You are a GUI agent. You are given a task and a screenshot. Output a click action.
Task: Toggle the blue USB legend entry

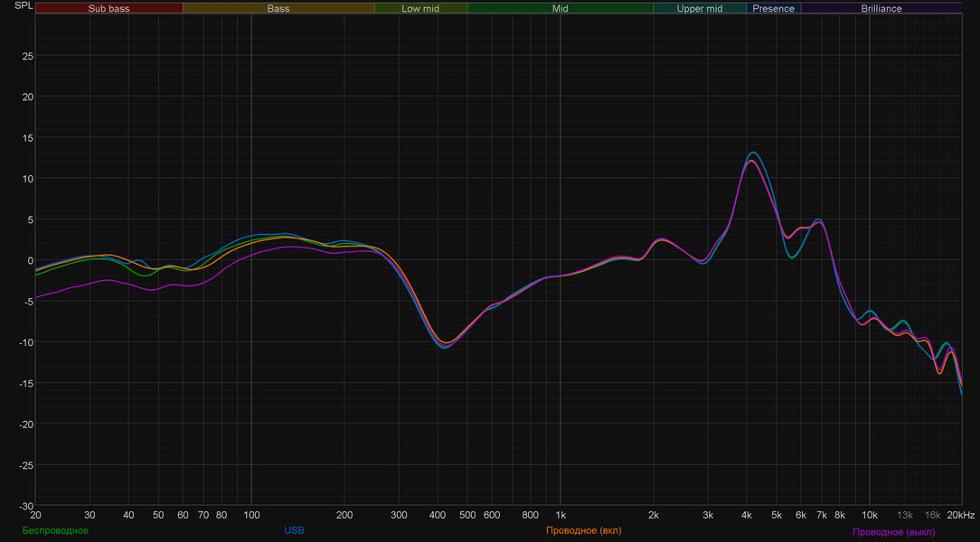click(294, 530)
